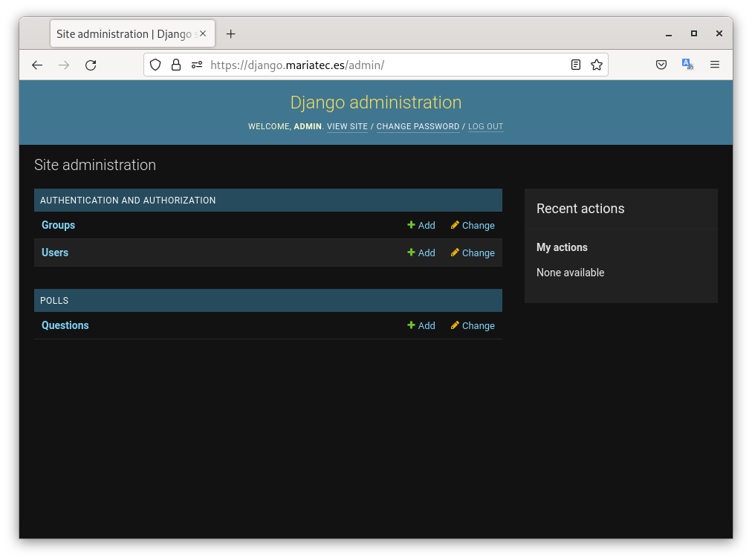Open the Users model list
This screenshot has width=752, height=560.
click(x=55, y=253)
